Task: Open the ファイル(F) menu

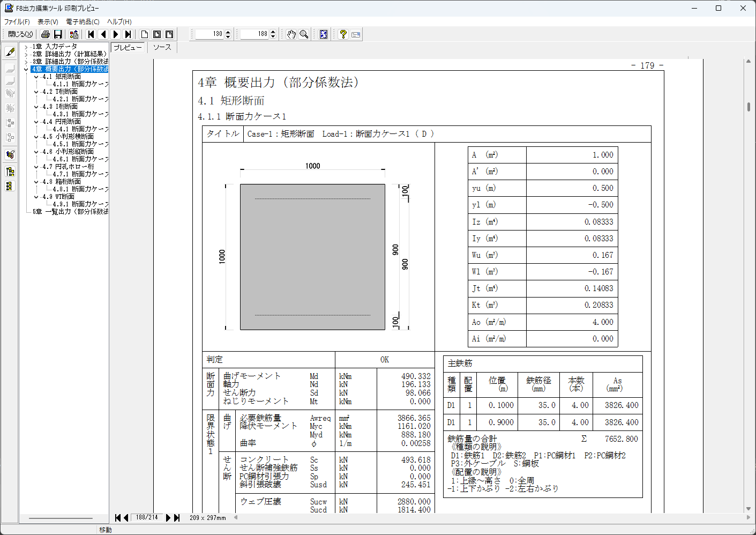Action: click(x=17, y=22)
